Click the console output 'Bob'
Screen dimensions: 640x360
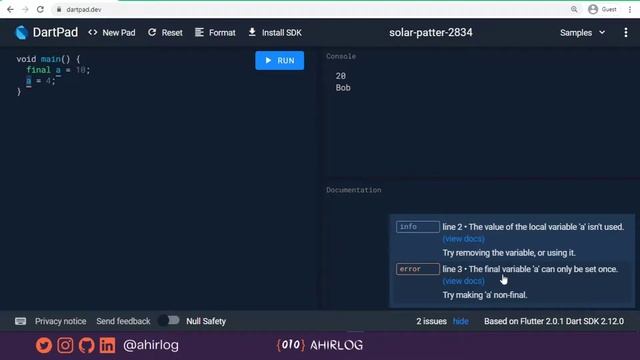(343, 88)
